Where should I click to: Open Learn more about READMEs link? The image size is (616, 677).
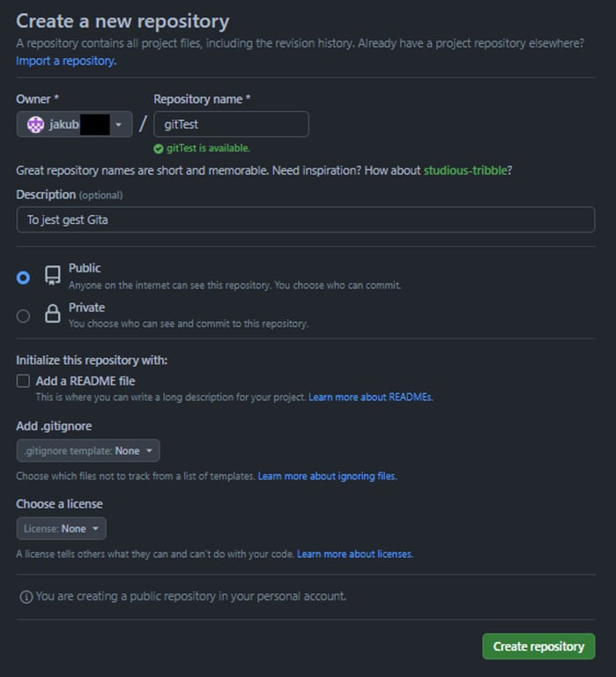371,398
